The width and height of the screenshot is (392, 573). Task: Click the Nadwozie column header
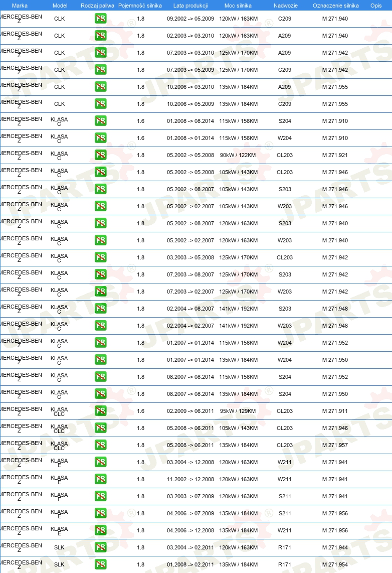click(x=285, y=6)
